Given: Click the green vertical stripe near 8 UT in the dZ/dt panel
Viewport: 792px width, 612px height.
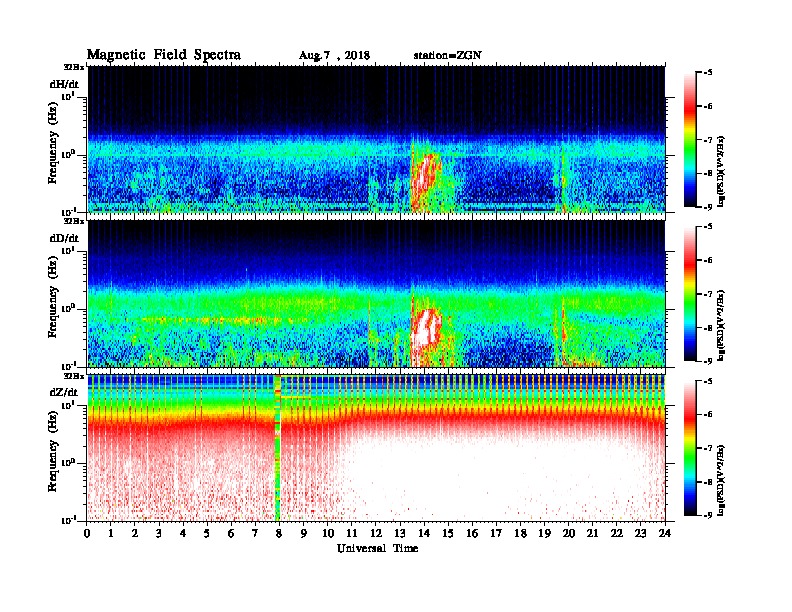Looking at the screenshot, I should (277, 448).
